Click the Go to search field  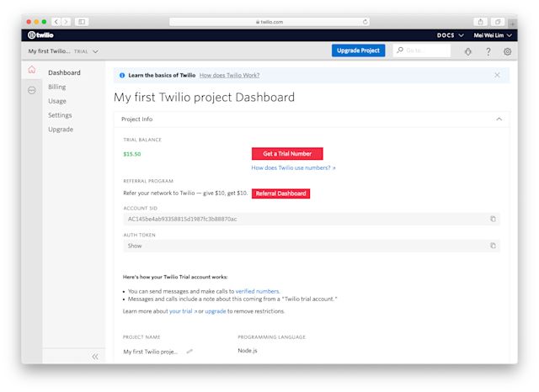point(422,50)
